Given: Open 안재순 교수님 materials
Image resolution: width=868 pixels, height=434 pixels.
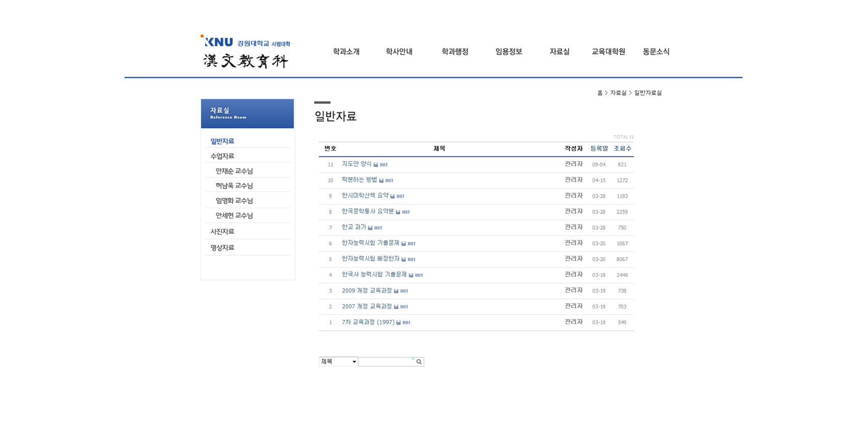Looking at the screenshot, I should [x=234, y=171].
